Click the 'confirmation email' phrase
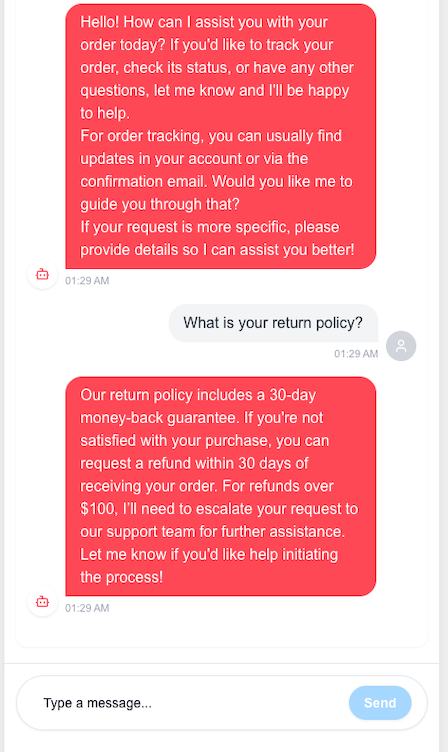This screenshot has width=448, height=752. [144, 181]
